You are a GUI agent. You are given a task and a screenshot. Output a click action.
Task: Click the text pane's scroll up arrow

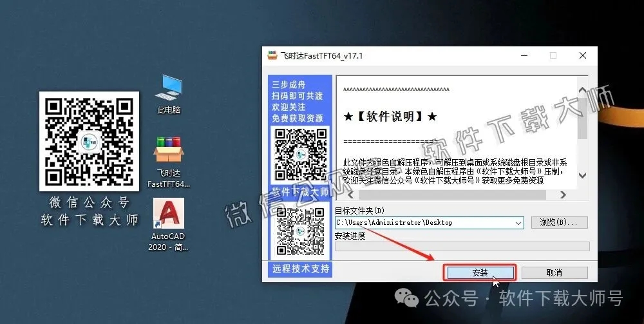pyautogui.click(x=582, y=90)
